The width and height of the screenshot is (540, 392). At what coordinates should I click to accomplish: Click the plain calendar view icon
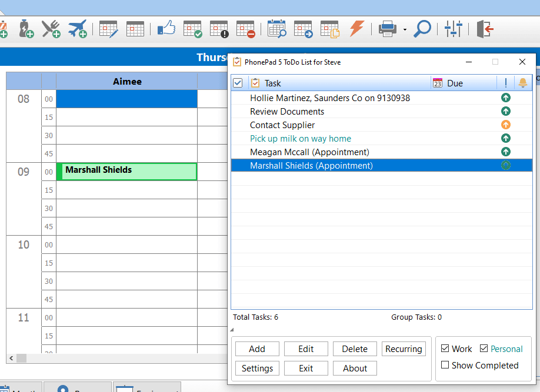[135, 29]
